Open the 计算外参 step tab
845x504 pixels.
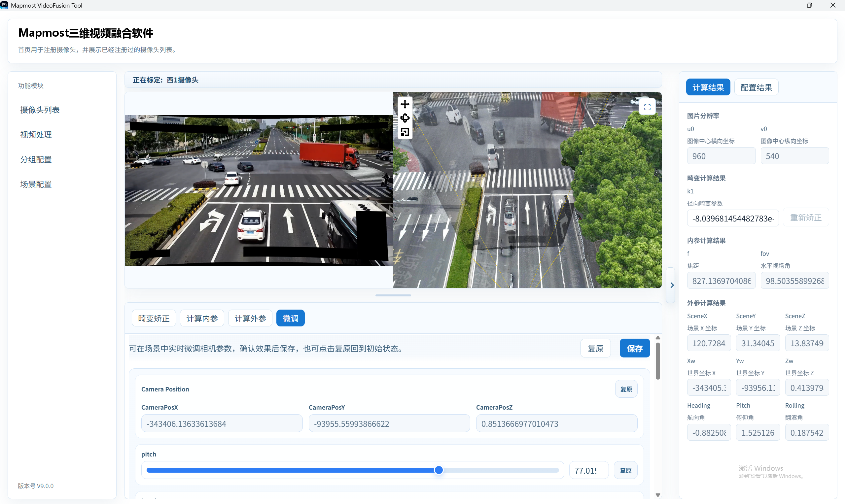coord(250,318)
